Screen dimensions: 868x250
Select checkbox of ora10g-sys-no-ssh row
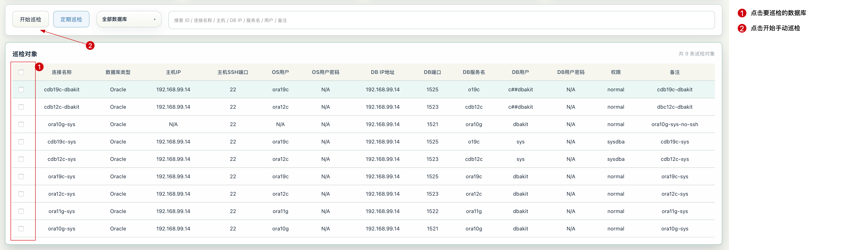click(21, 124)
